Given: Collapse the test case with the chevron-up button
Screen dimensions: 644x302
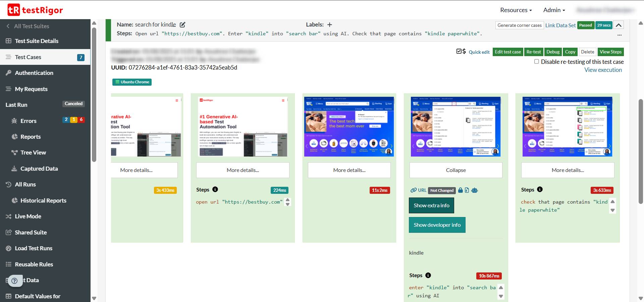Looking at the screenshot, I should [x=619, y=25].
